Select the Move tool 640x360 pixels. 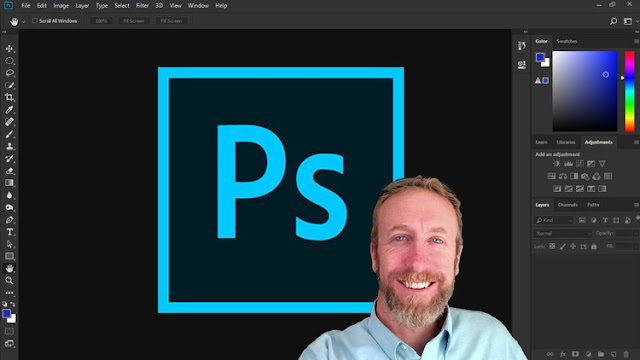click(x=9, y=49)
